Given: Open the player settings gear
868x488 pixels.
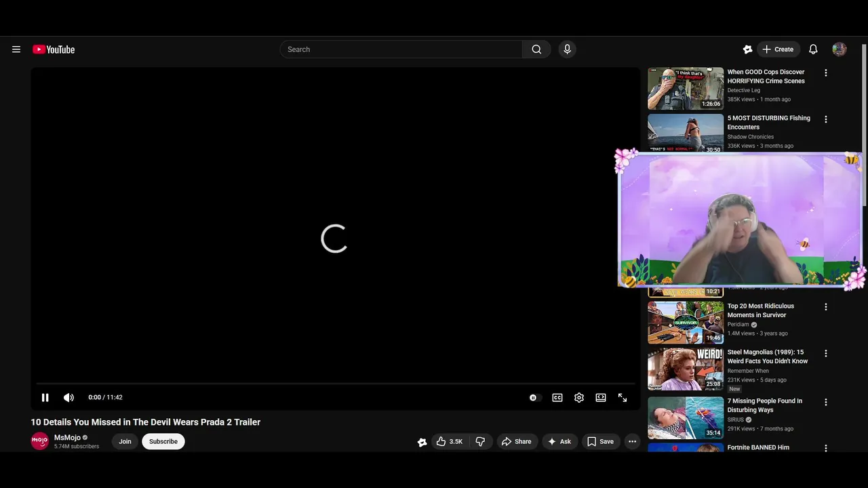Looking at the screenshot, I should [x=579, y=398].
